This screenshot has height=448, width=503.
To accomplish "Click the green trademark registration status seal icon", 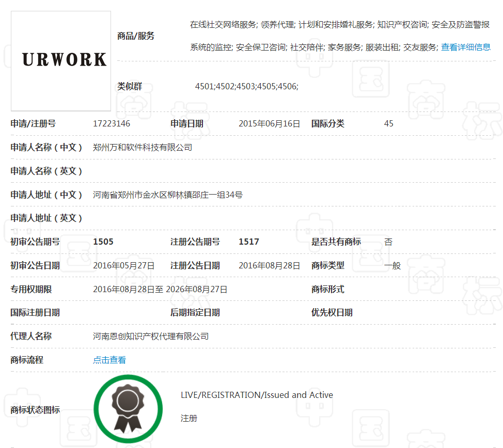I will [x=128, y=408].
